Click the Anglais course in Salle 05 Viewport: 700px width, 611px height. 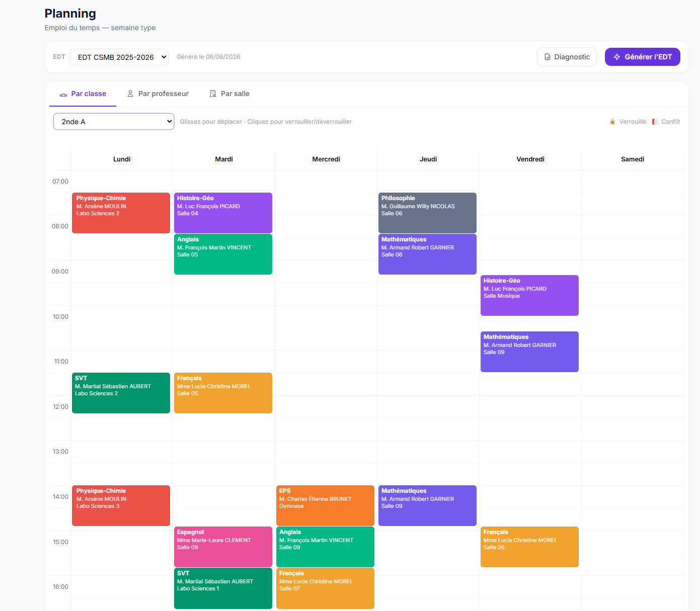click(x=223, y=254)
